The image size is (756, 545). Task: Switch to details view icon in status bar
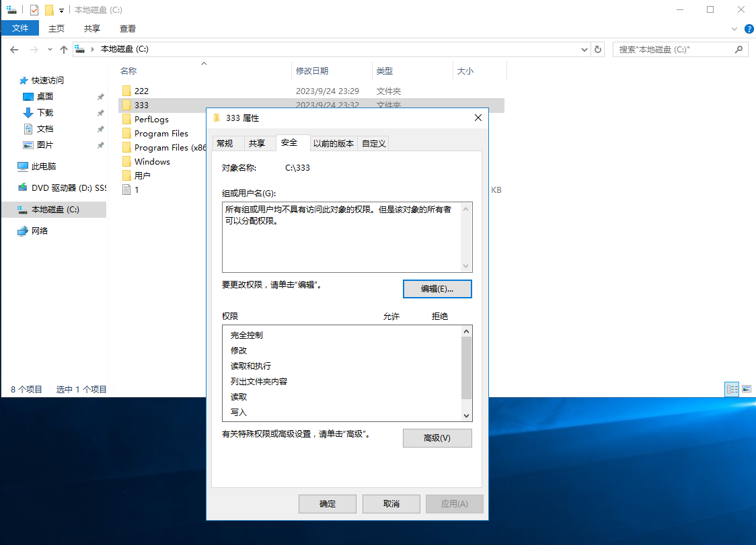[x=732, y=389]
